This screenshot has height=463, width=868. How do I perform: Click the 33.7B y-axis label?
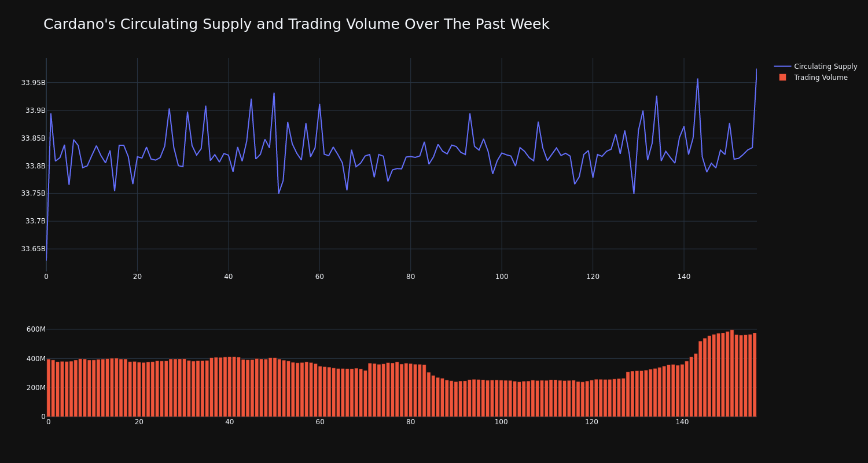35,221
